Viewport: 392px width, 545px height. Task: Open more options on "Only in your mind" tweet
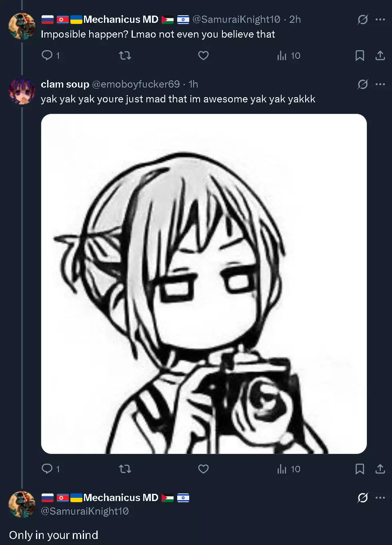pos(380,497)
